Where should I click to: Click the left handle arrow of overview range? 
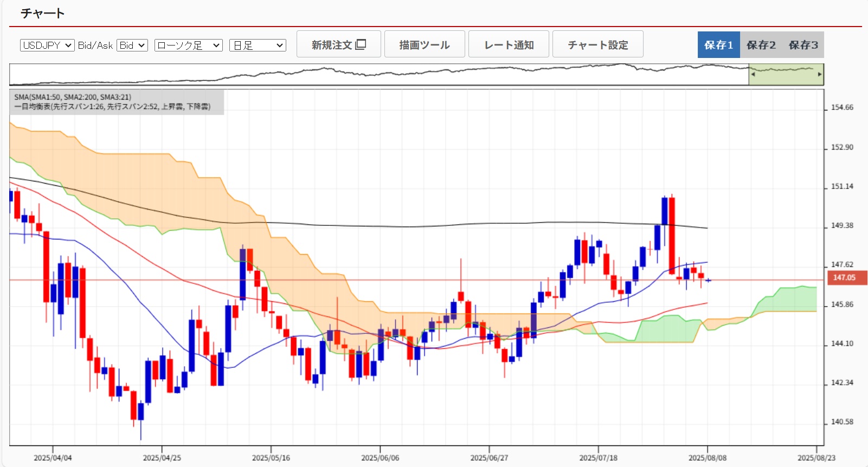click(753, 74)
